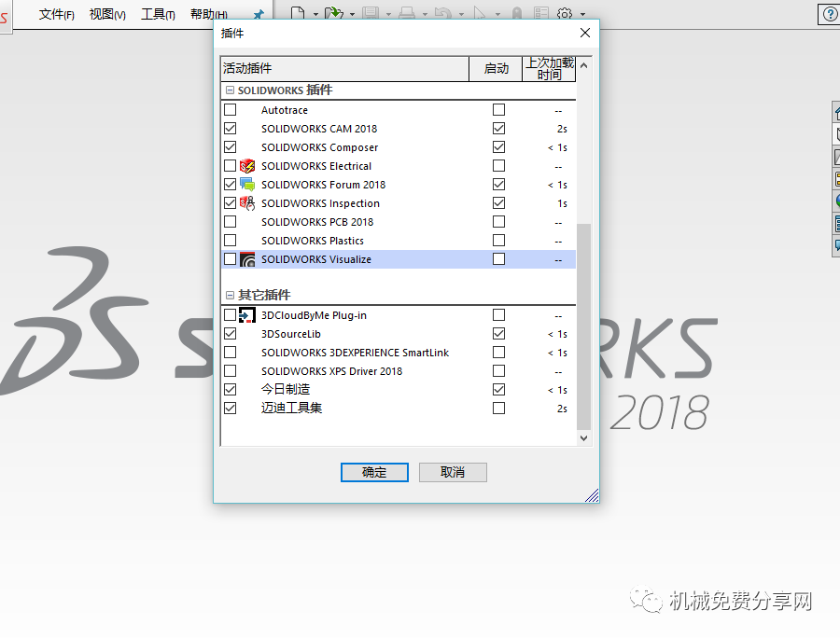Uncheck SOLIDWORKS Inspection active checkbox
The image size is (840, 638).
coord(231,203)
